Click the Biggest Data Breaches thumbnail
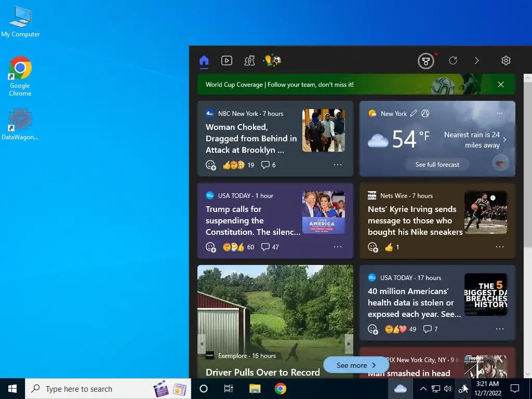This screenshot has height=399, width=532. [486, 295]
